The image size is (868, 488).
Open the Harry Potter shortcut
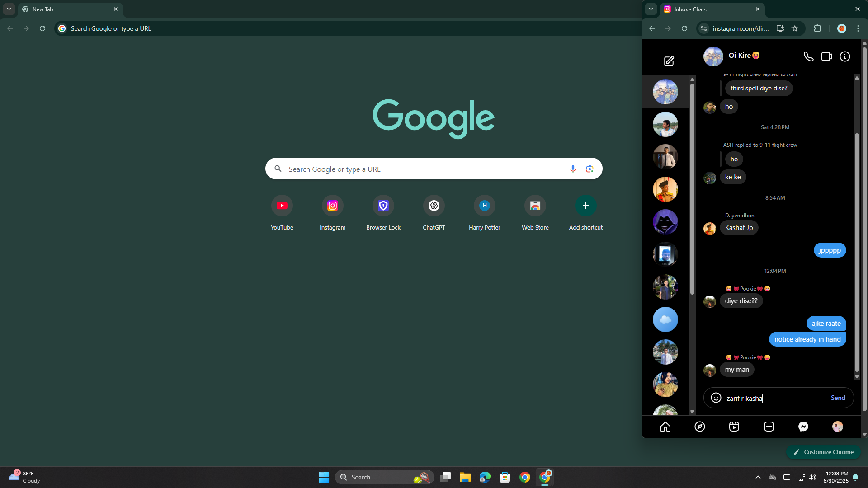coord(485,213)
